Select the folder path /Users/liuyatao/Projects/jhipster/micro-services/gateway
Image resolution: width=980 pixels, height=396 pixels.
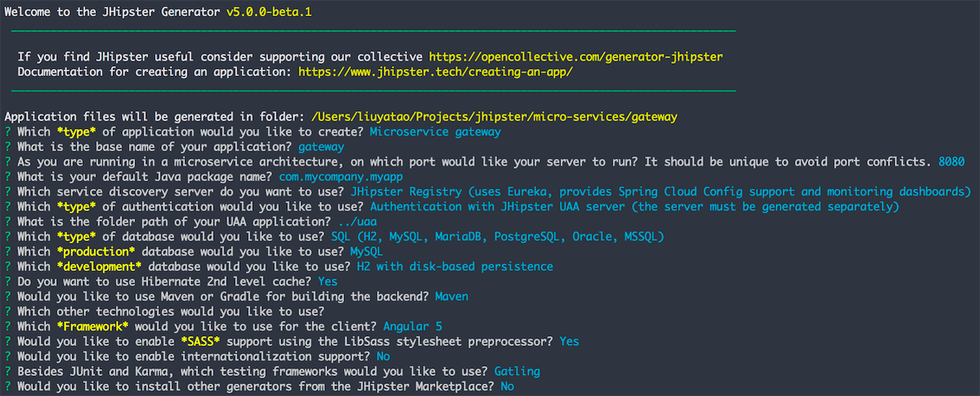pos(495,117)
